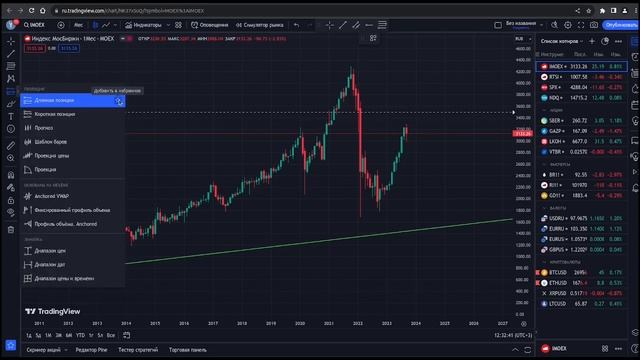
Task: Enter fullscreen mode icon
Action: pyautogui.click(x=581, y=25)
